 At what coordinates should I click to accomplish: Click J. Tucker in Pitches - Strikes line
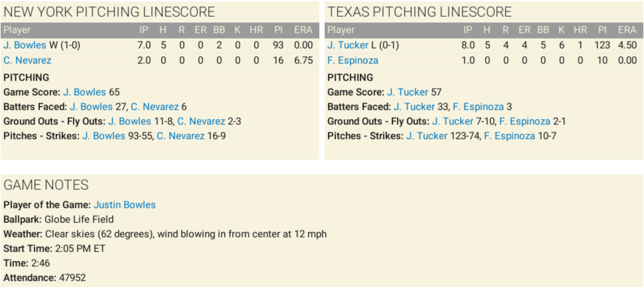click(x=427, y=136)
